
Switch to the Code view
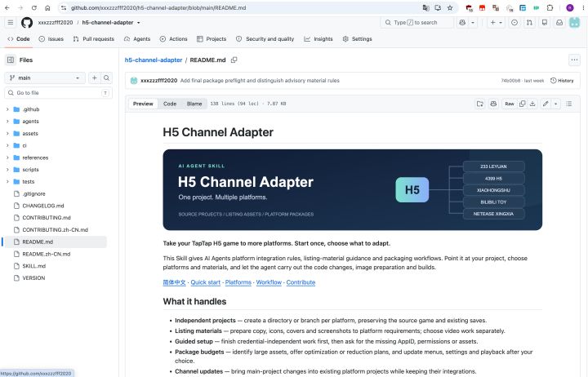pyautogui.click(x=170, y=104)
